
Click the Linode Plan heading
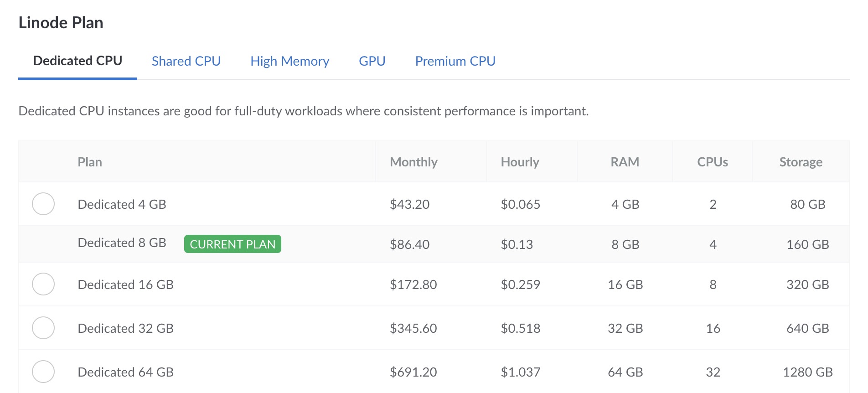pos(61,23)
